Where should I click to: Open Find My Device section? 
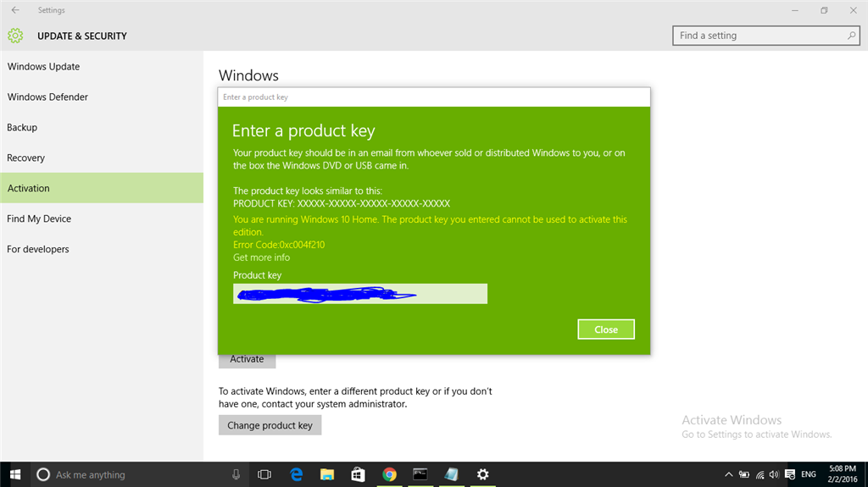pyautogui.click(x=102, y=219)
